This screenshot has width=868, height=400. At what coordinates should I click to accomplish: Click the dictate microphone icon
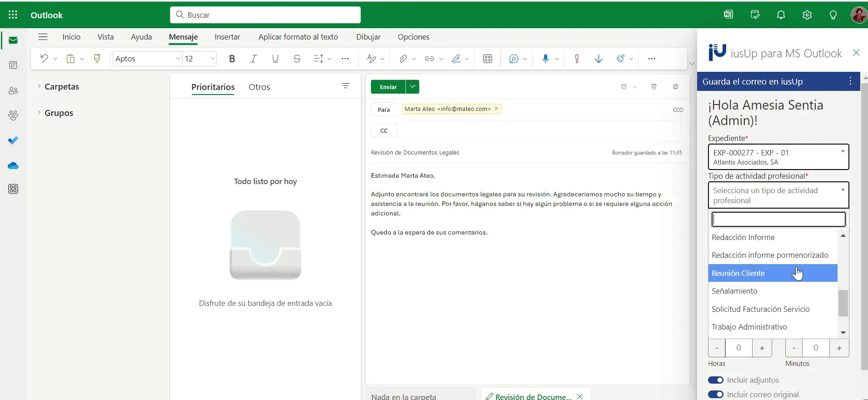[545, 59]
